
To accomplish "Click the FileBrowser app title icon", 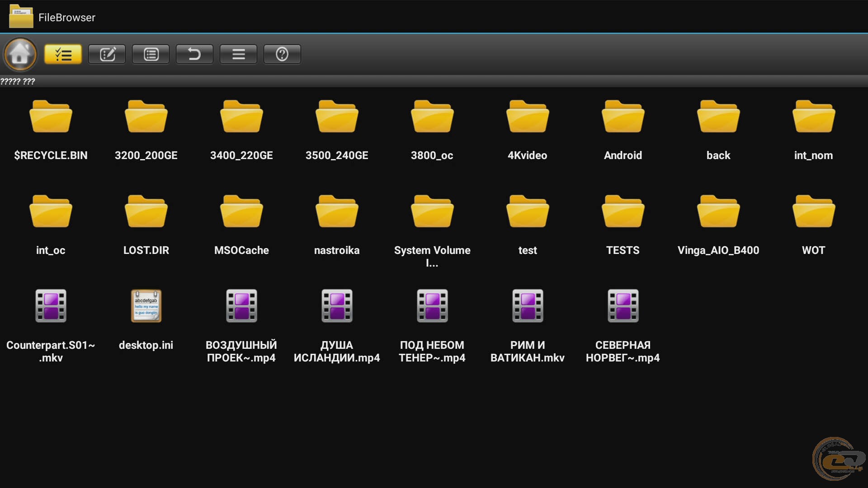I will [x=21, y=17].
